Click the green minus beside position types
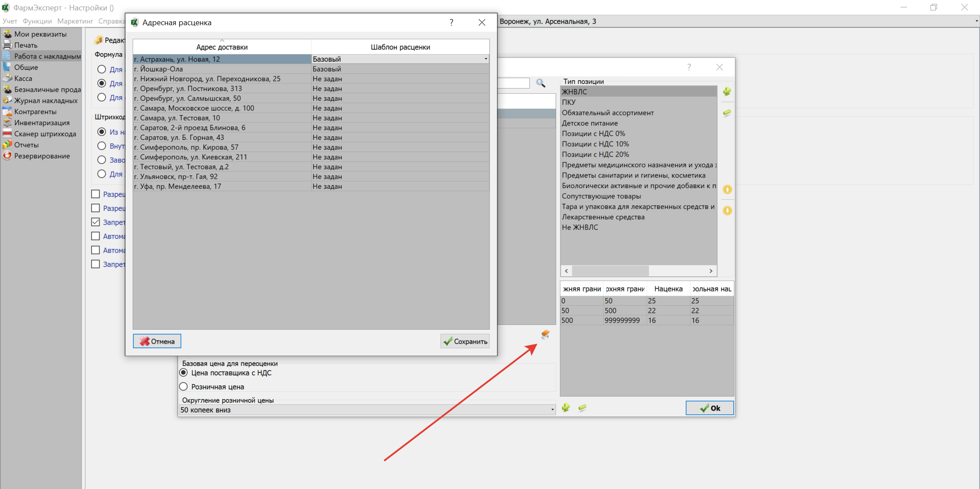Image resolution: width=980 pixels, height=489 pixels. [727, 113]
